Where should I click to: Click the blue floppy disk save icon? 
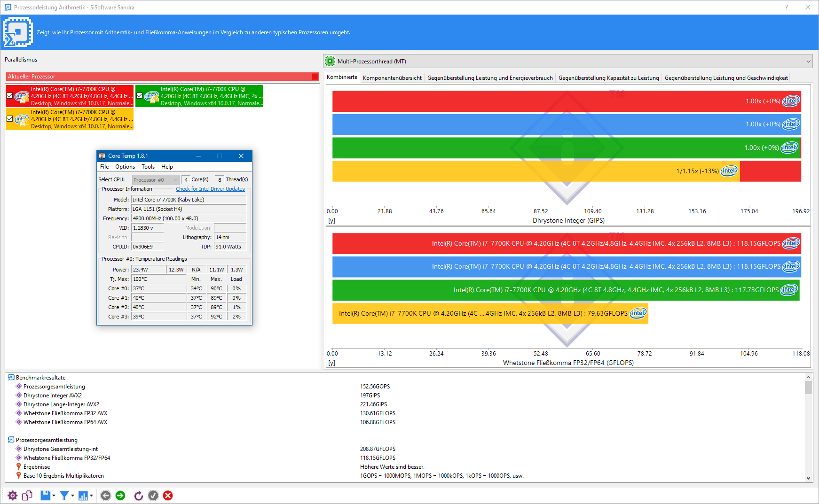(x=45, y=496)
